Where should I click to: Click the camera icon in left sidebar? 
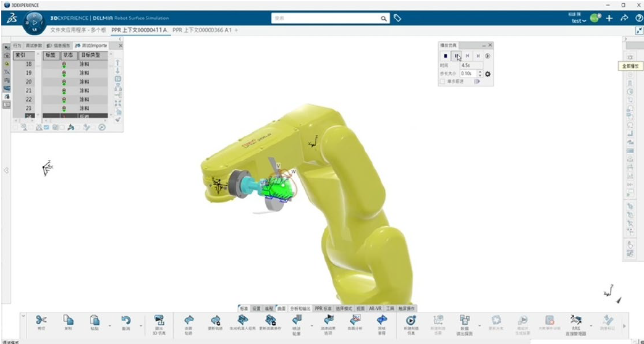(7, 56)
